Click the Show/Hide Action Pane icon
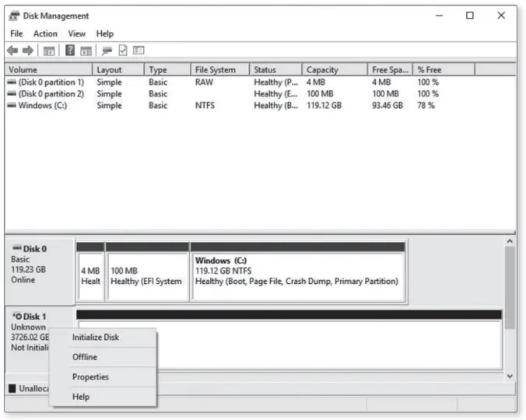 point(86,51)
